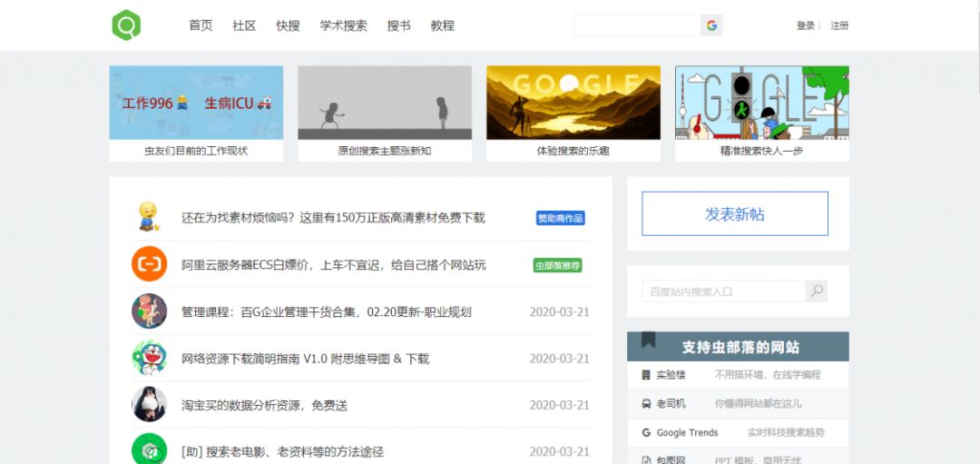The image size is (980, 464).
Task: Click the avatar beside 管理课程 post
Action: pyautogui.click(x=150, y=311)
